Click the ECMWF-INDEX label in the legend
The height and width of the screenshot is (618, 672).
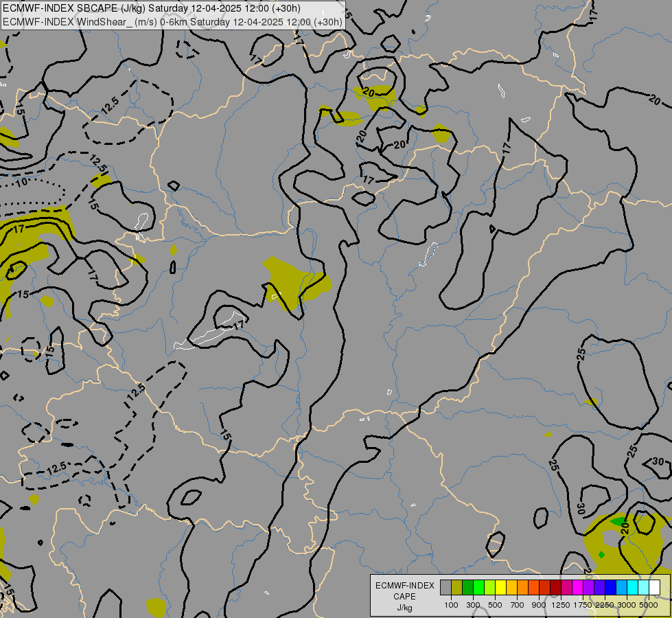(x=404, y=586)
